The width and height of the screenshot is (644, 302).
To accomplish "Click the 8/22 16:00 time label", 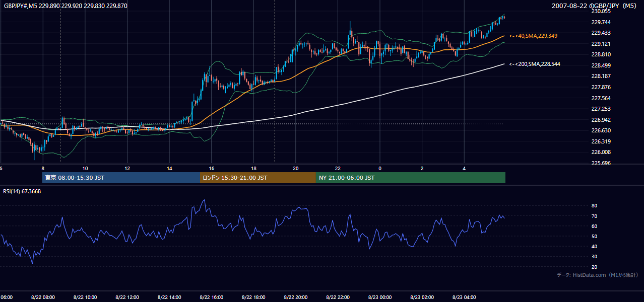I will coord(212,297).
